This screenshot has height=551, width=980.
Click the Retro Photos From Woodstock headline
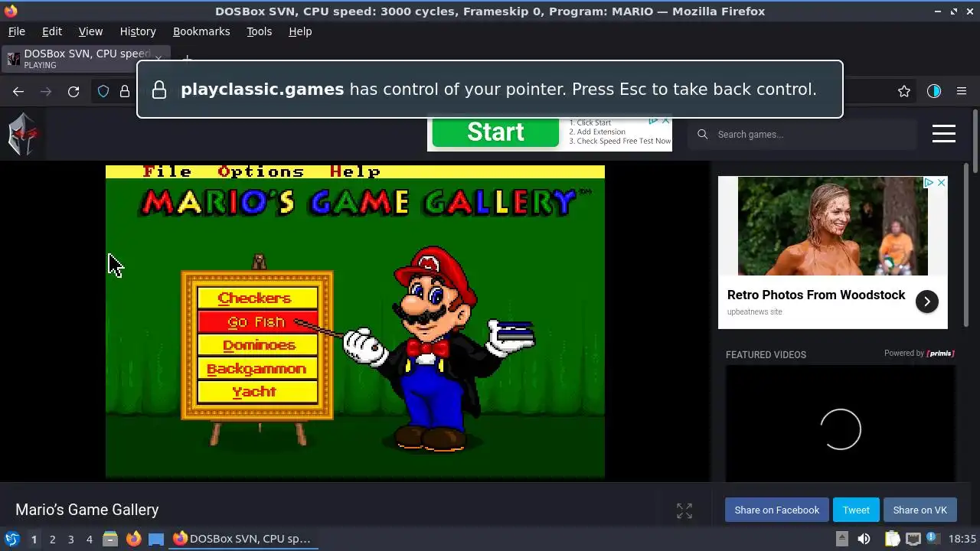tap(816, 295)
